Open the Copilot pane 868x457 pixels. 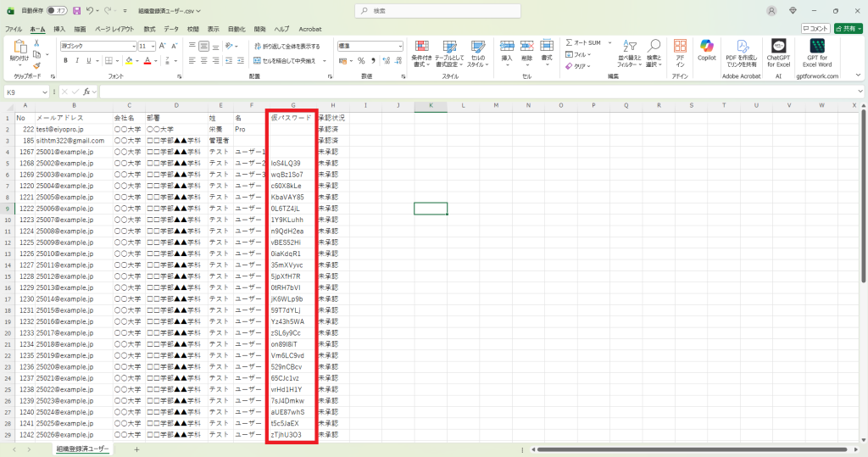(706, 49)
